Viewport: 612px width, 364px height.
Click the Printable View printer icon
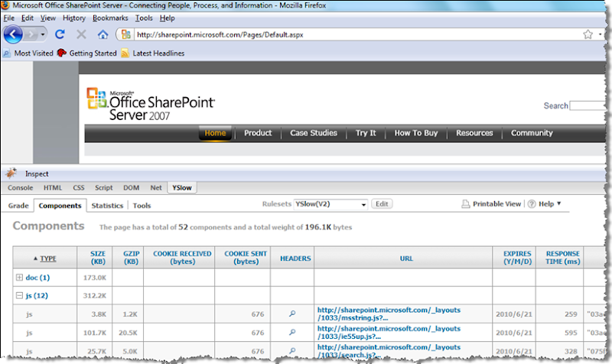tap(465, 204)
